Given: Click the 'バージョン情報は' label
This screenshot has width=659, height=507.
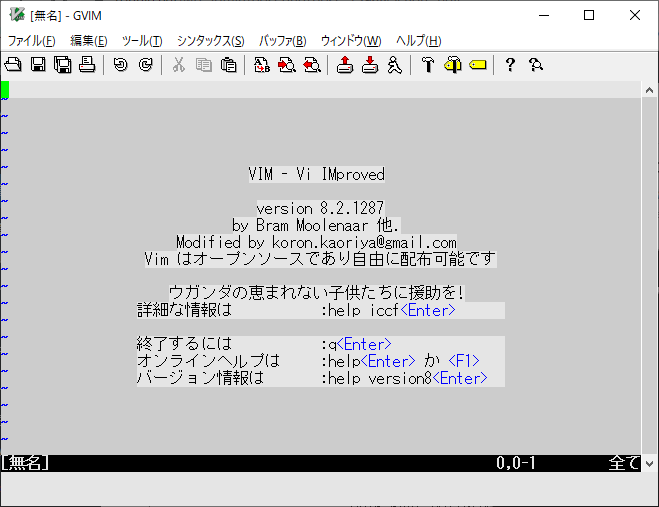Looking at the screenshot, I should pos(200,378).
